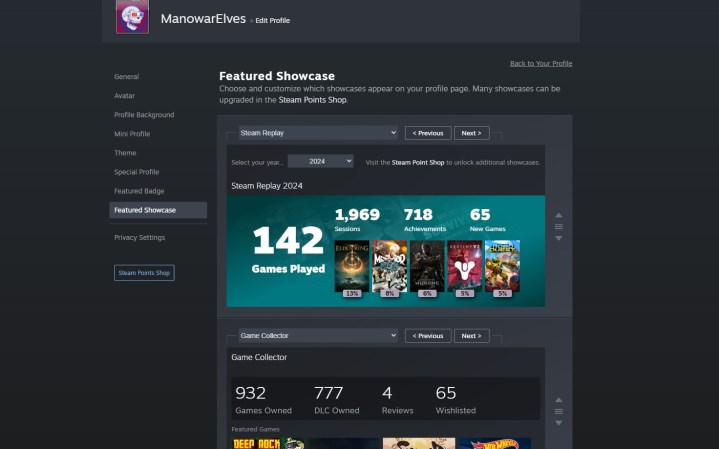Move Steam Replay showcase down with arrow
The image size is (719, 449).
coord(559,238)
